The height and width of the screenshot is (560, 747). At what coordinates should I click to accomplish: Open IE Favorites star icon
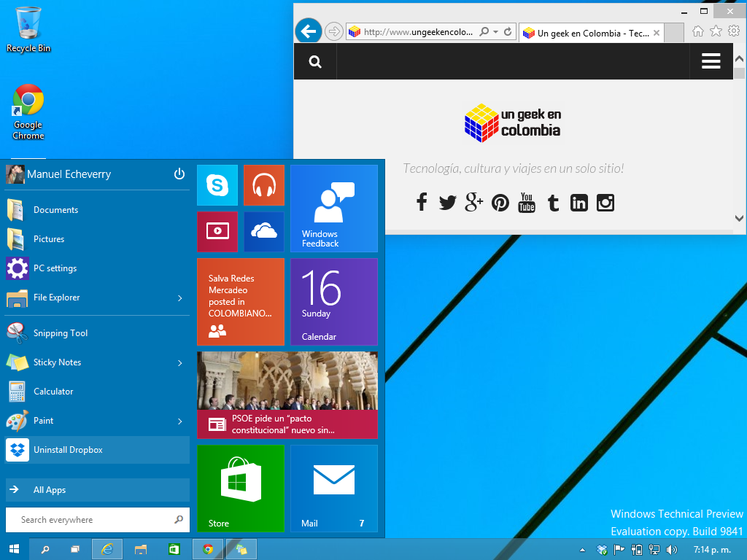pos(716,31)
